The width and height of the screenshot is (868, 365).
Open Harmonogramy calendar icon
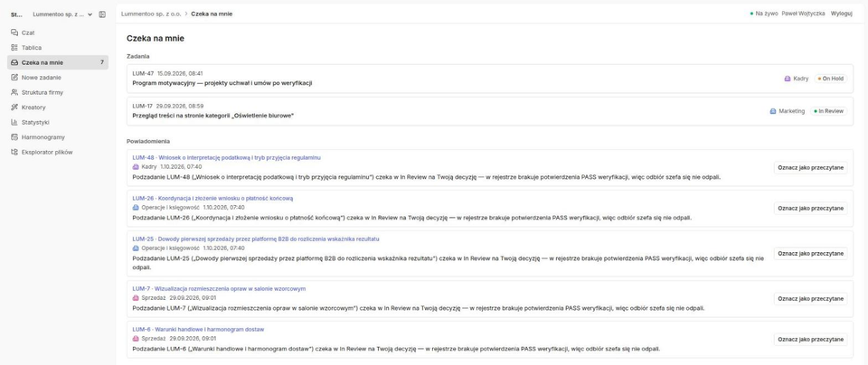[x=14, y=137]
